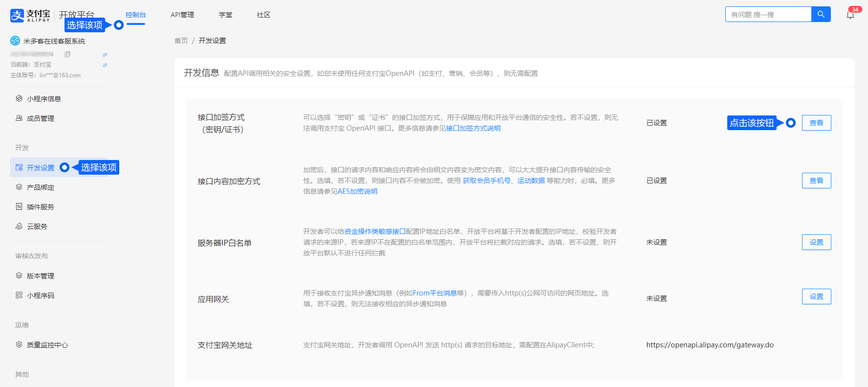Open 成员管理 in the sidebar
Viewport: 868px width, 387px height.
[x=40, y=118]
